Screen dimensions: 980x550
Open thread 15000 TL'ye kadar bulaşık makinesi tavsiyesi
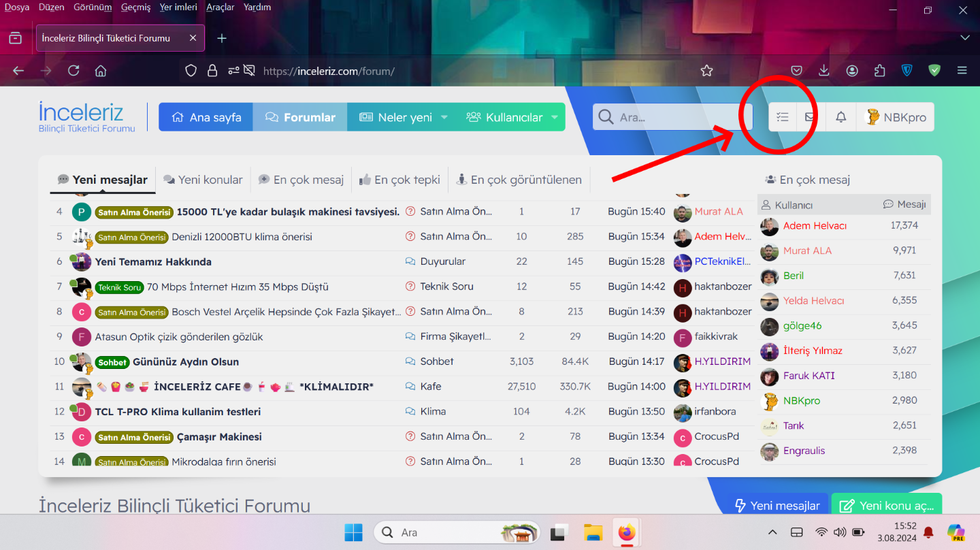coord(288,212)
